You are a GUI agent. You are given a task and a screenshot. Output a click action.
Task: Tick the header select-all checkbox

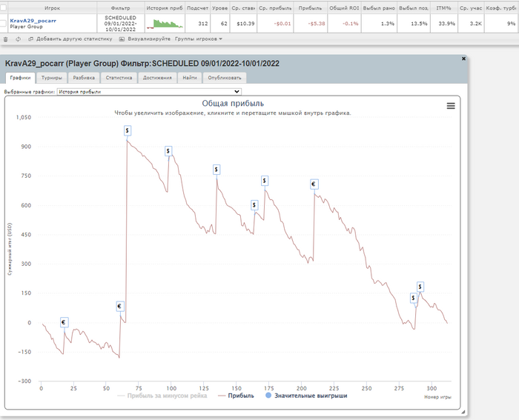coord(3,7)
